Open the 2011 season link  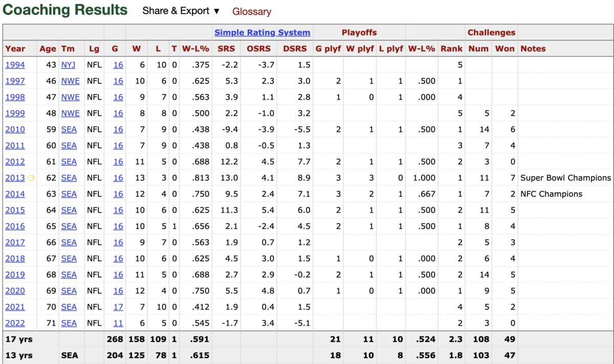click(x=15, y=145)
